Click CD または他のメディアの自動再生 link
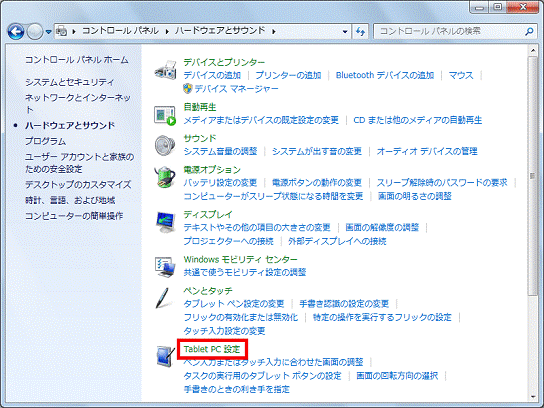Viewport: 544px width, 408px height. point(418,120)
